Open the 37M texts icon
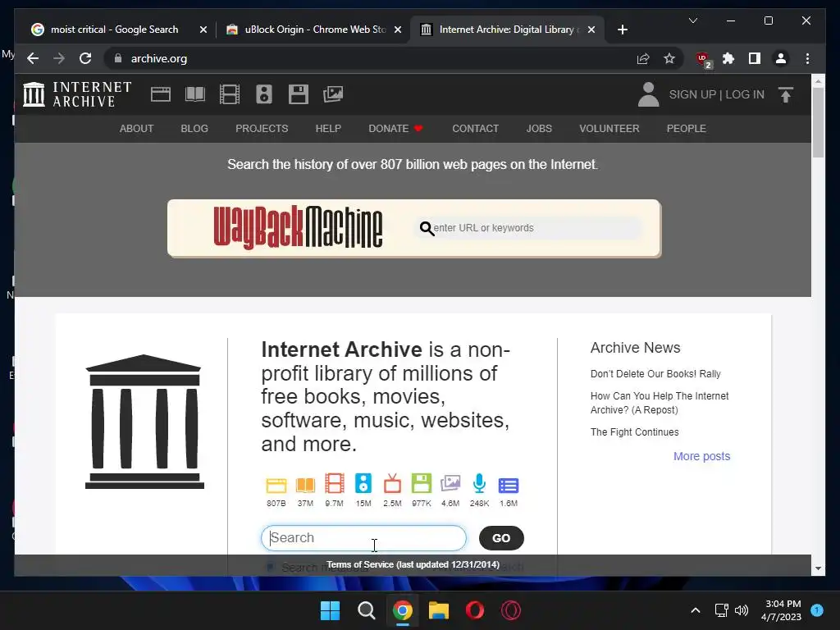This screenshot has width=840, height=630. point(305,486)
